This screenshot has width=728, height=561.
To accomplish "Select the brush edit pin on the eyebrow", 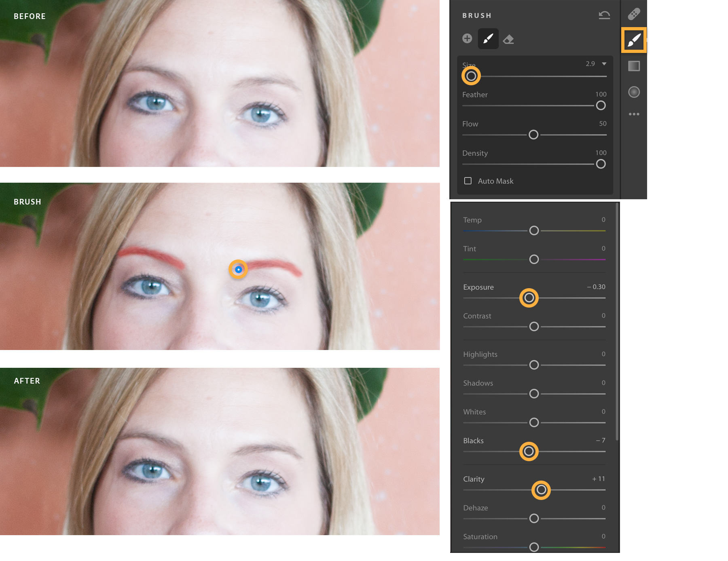I will pos(239,270).
